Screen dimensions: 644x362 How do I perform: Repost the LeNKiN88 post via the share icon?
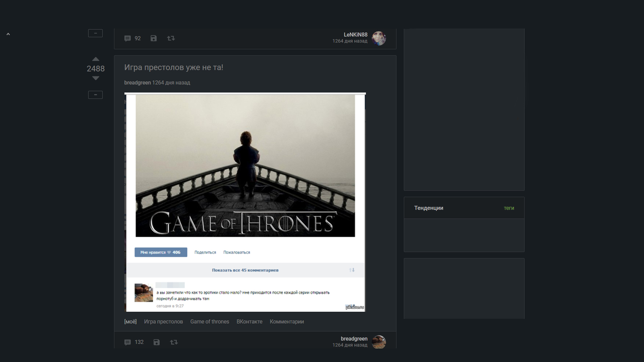click(171, 38)
